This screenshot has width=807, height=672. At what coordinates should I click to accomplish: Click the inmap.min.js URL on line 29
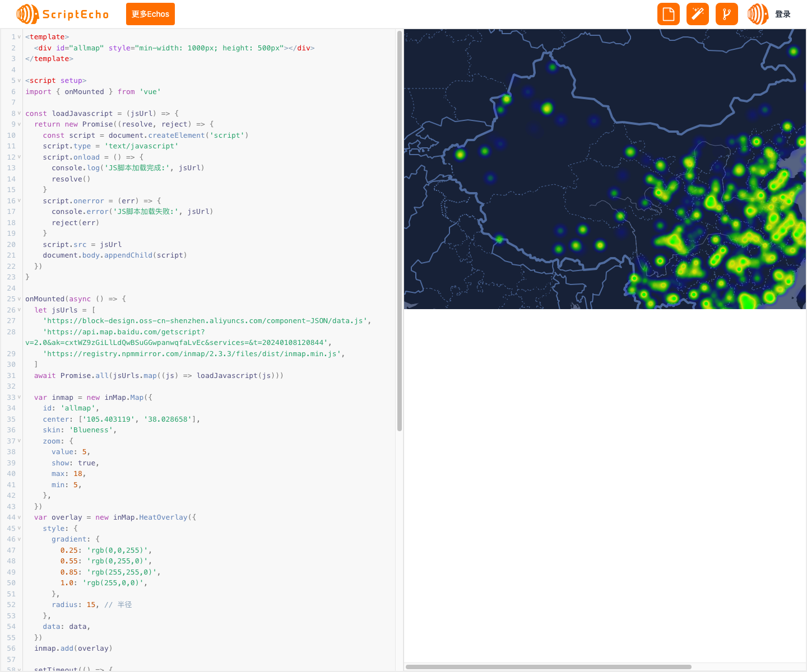coord(192,354)
